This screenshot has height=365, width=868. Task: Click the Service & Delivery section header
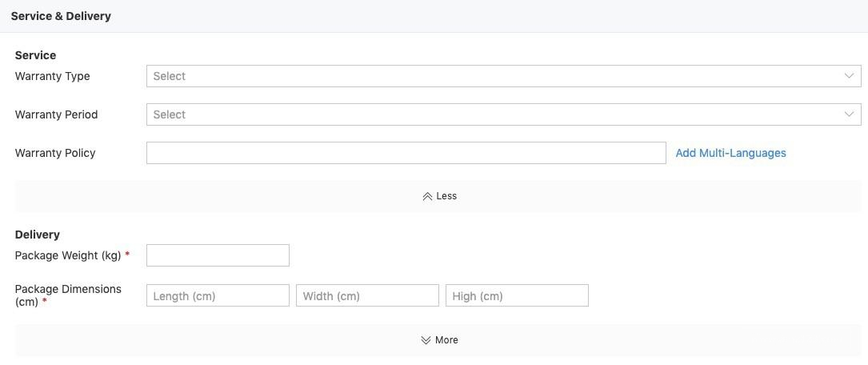[x=61, y=16]
